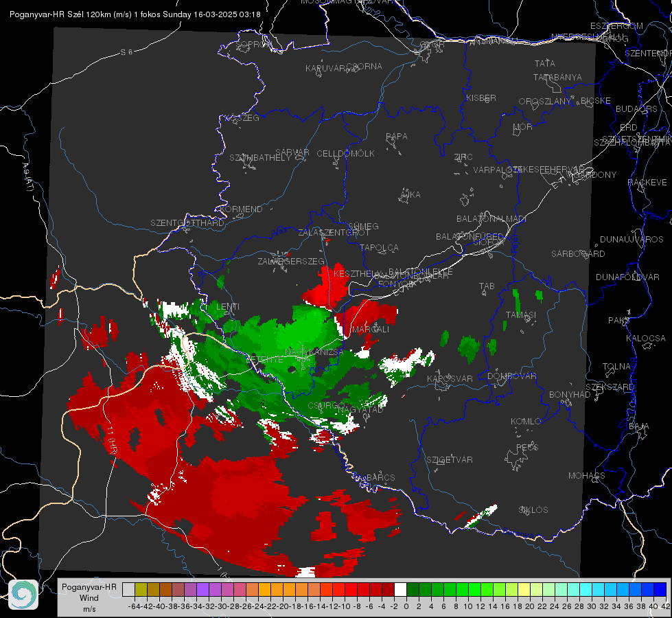Screen dimensions: 672x618
Task: Click the CSORNA town label
Action: pyautogui.click(x=364, y=67)
